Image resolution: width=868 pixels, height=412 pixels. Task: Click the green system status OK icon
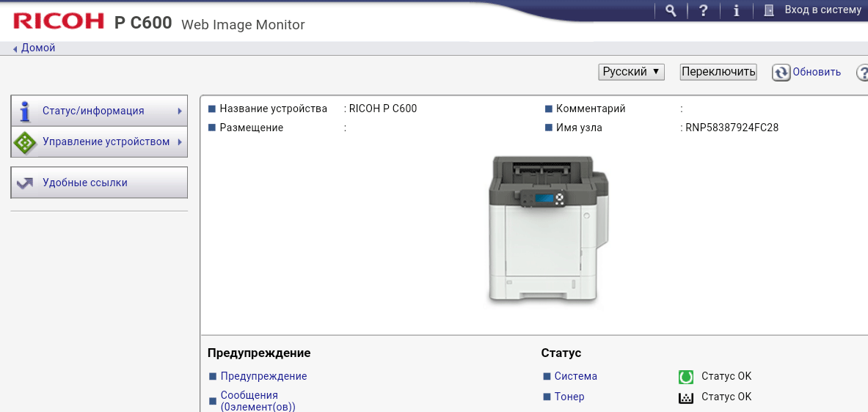(686, 377)
